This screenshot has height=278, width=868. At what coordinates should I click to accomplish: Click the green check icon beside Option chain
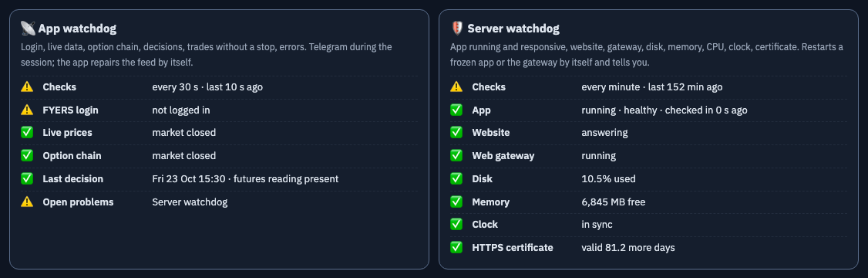tap(27, 156)
